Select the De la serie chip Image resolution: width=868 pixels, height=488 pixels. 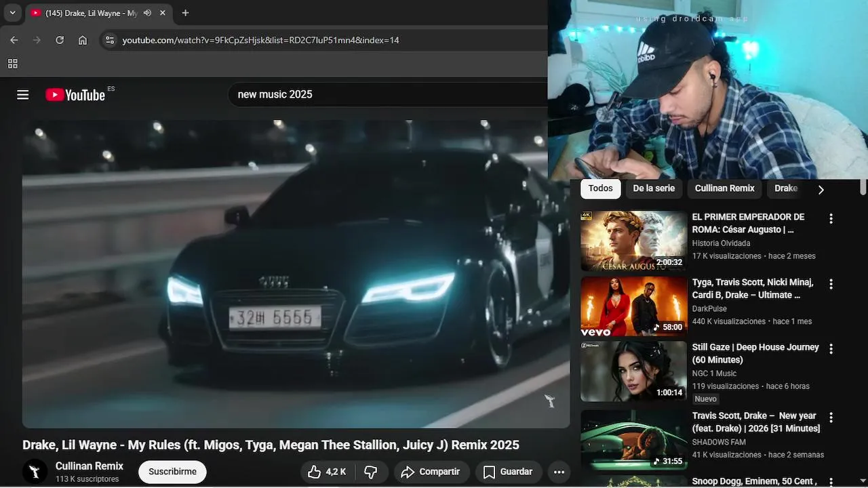click(x=654, y=188)
